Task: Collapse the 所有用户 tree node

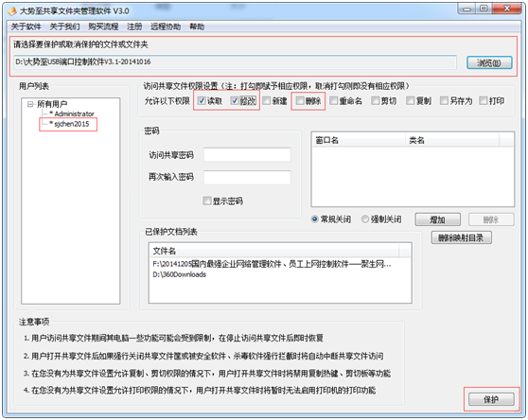Action: (x=30, y=104)
